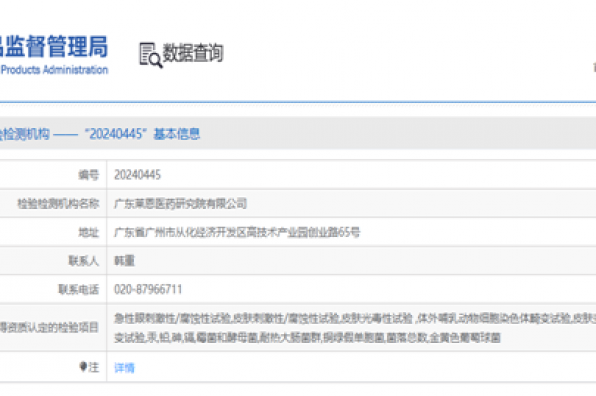Select the 地址 row label
This screenshot has height=396, width=596.
click(x=89, y=232)
